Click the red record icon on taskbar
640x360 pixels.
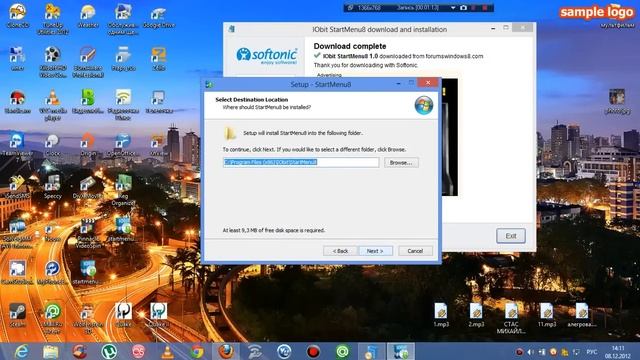point(313,351)
